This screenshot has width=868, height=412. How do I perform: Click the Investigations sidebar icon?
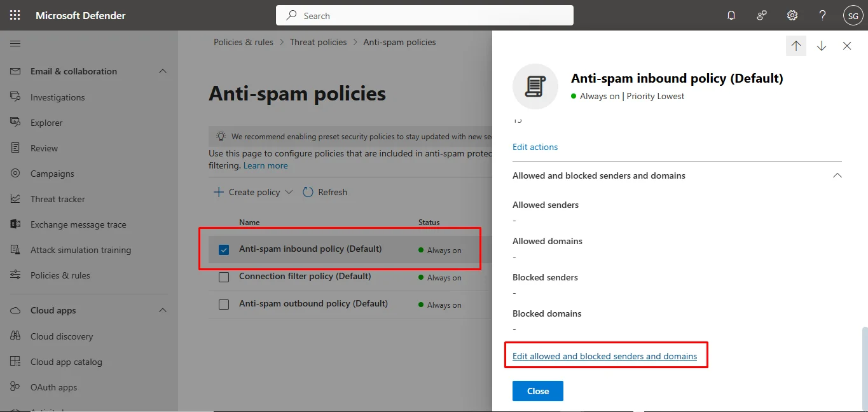[x=16, y=97]
